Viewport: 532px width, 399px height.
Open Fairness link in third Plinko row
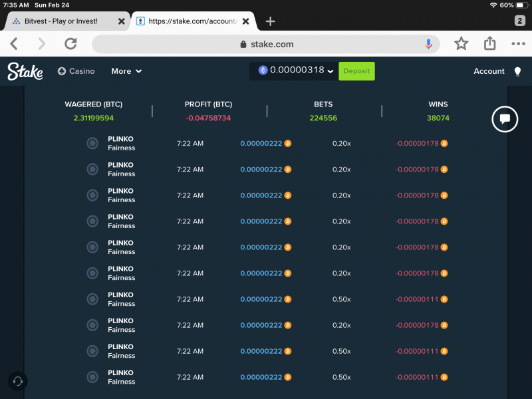tap(122, 200)
